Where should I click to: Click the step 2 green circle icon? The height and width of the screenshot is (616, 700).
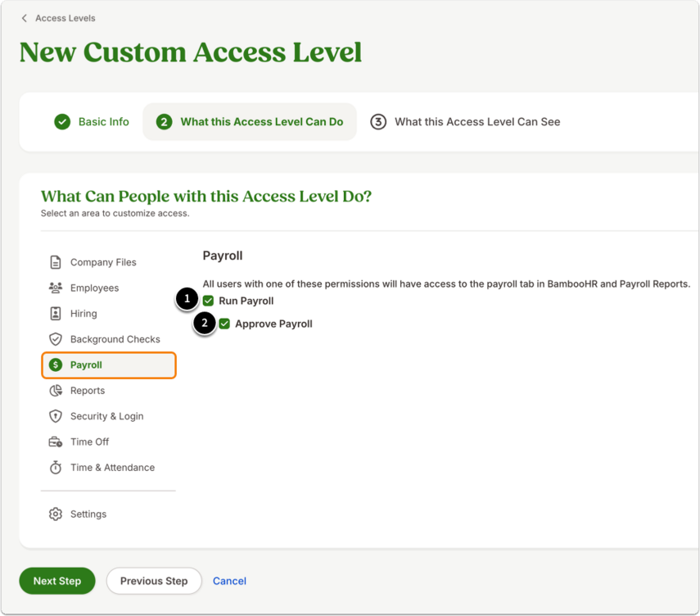pos(165,121)
